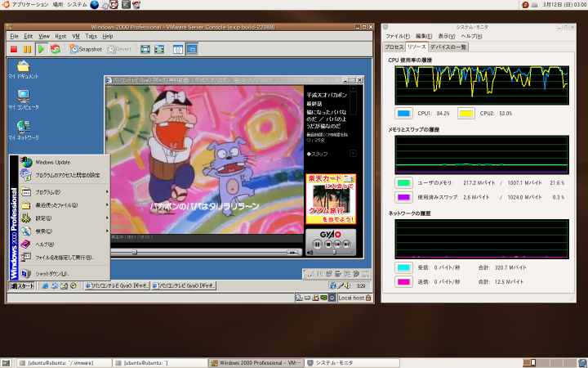Switch to リソース tab in System Monitor

(416, 47)
